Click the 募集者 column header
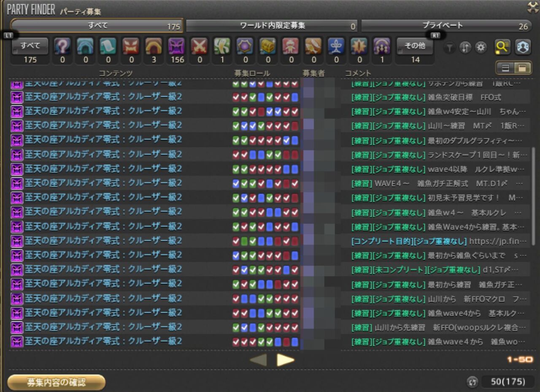540x392 pixels. pos(313,73)
